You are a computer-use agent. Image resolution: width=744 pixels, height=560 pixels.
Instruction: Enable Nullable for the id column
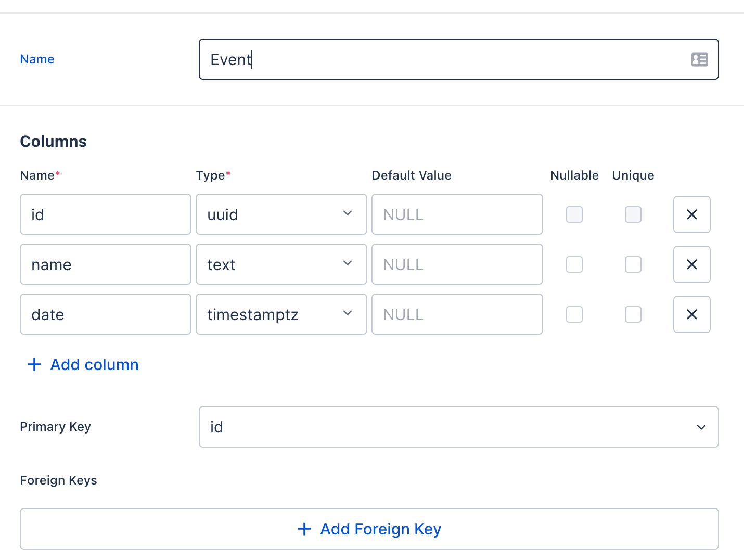click(574, 214)
